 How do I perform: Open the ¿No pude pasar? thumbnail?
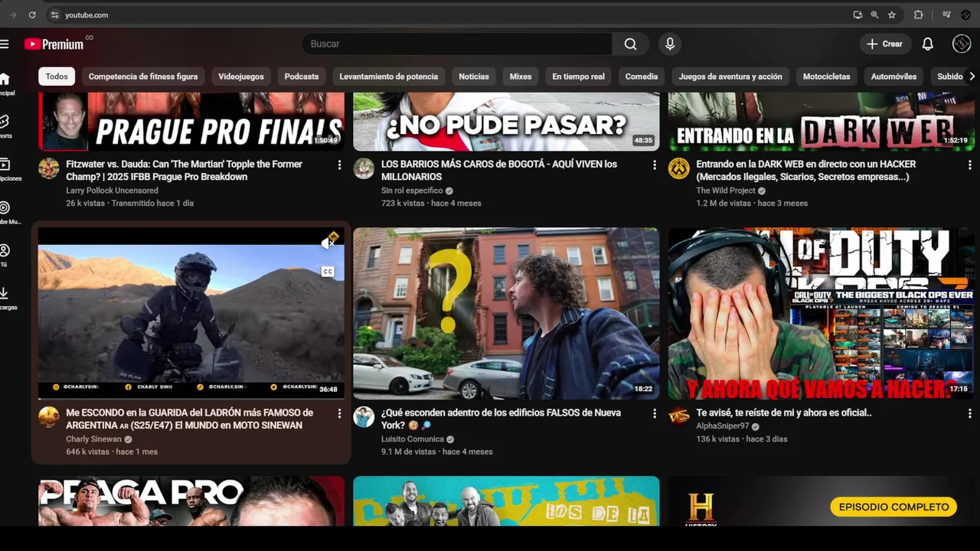click(x=506, y=122)
